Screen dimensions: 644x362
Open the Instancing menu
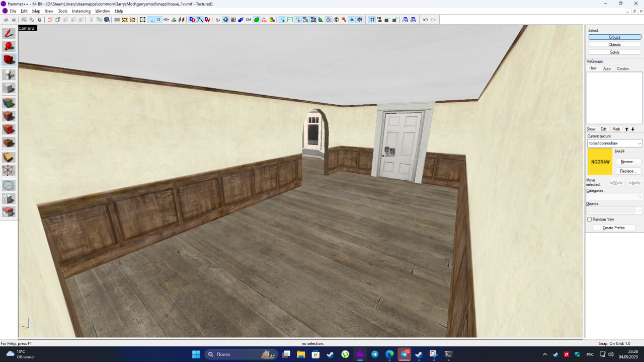point(81,11)
